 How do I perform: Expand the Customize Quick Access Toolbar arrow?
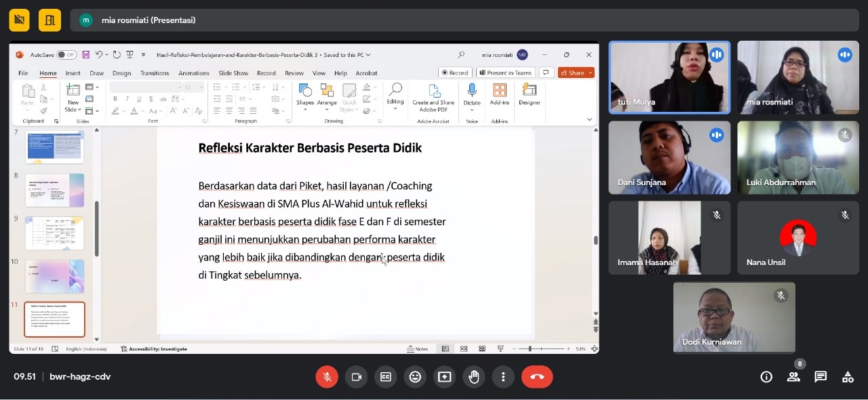click(x=143, y=55)
